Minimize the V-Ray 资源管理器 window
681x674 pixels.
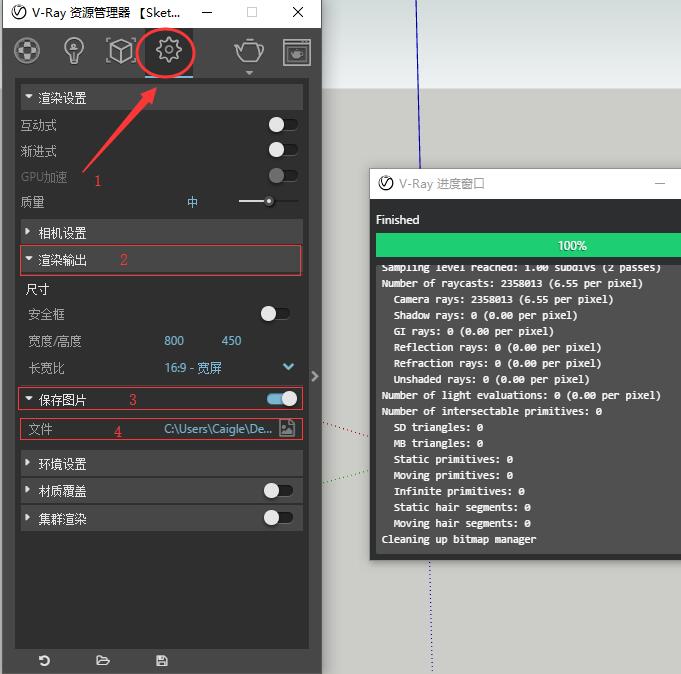207,12
